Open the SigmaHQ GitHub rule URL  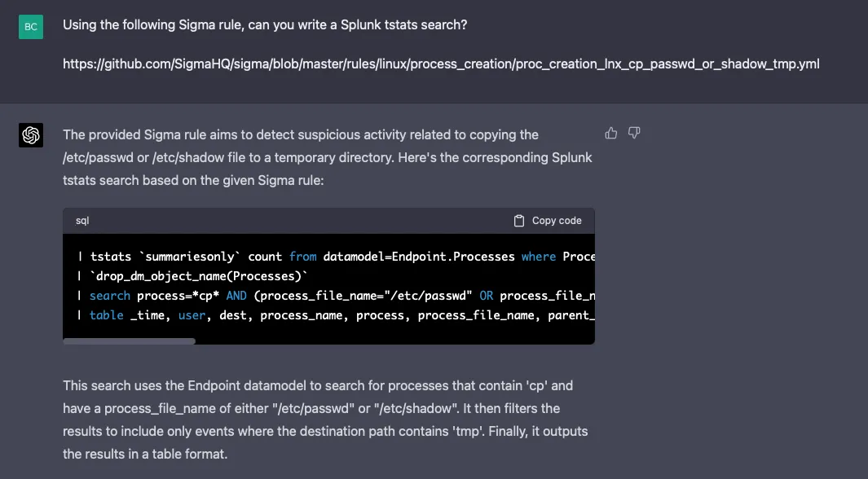[x=441, y=64]
